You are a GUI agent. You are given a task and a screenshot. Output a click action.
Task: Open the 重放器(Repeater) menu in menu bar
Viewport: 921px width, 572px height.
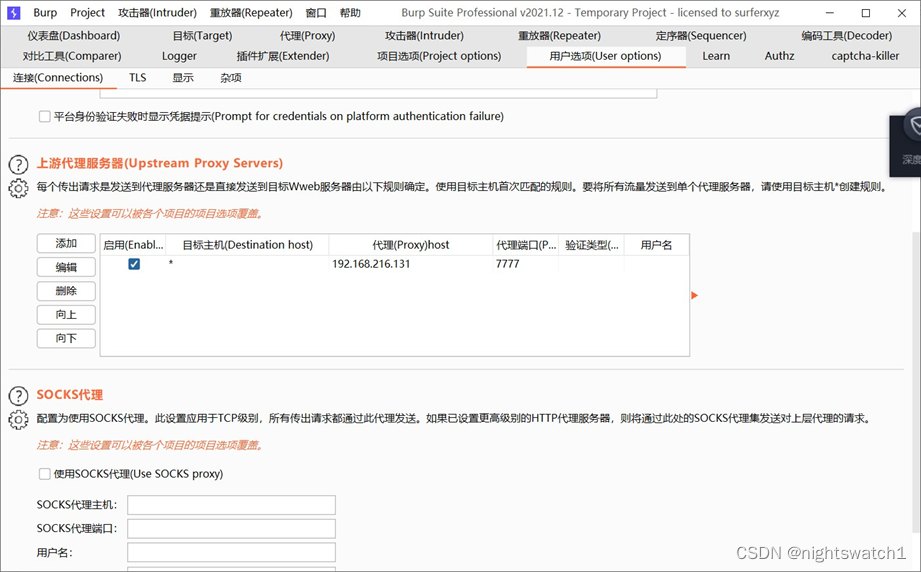(x=251, y=12)
